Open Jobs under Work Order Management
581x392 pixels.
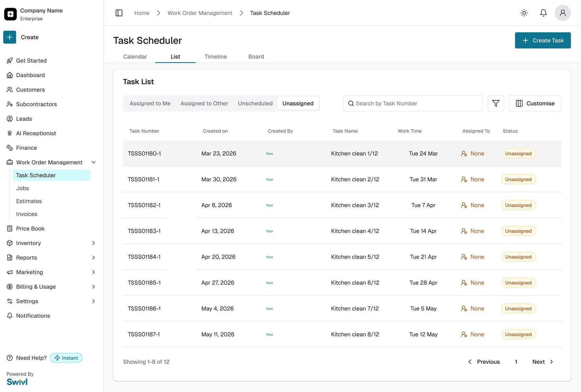point(23,188)
